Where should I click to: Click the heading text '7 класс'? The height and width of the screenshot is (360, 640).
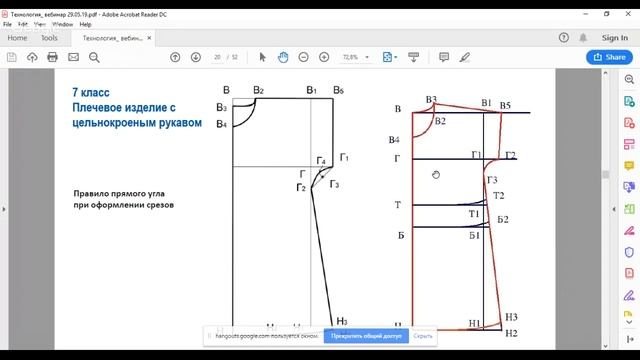click(x=91, y=93)
